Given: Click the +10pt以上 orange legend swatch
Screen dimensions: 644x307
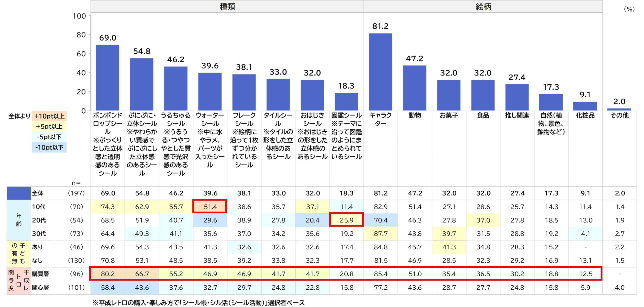Looking at the screenshot, I should point(49,116).
